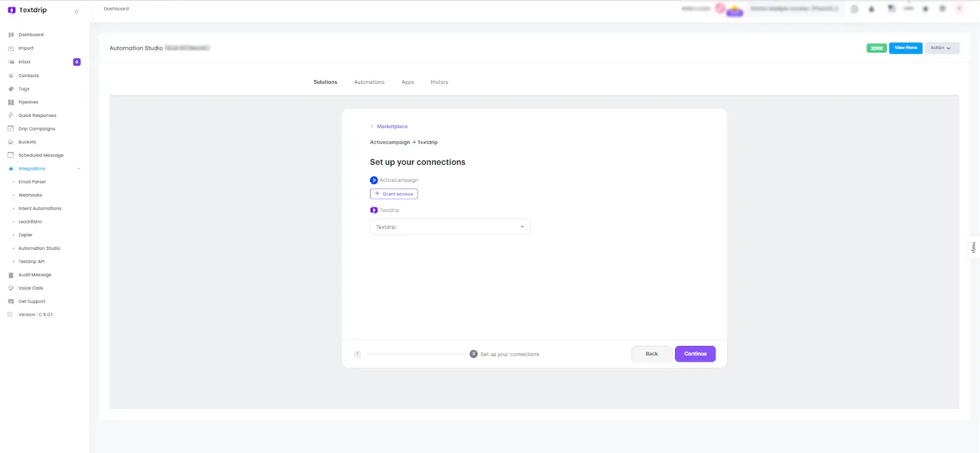This screenshot has width=980, height=453.
Task: Click the Version icon in the sidebar
Action: coord(10,315)
